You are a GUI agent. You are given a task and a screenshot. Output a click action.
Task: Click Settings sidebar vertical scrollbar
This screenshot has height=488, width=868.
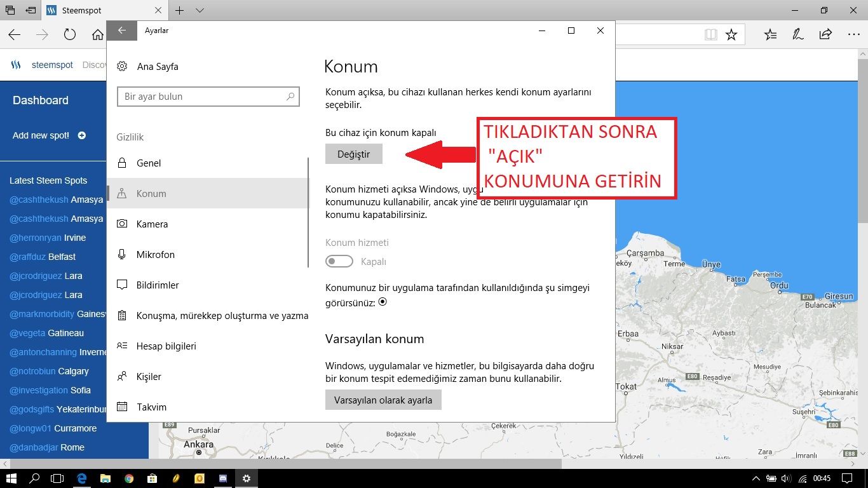click(x=308, y=213)
